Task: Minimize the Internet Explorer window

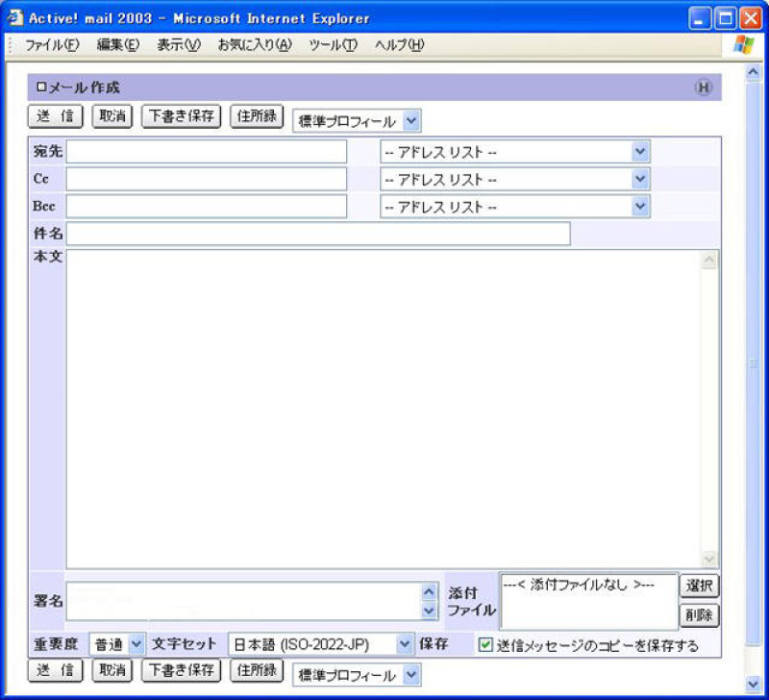Action: point(700,19)
